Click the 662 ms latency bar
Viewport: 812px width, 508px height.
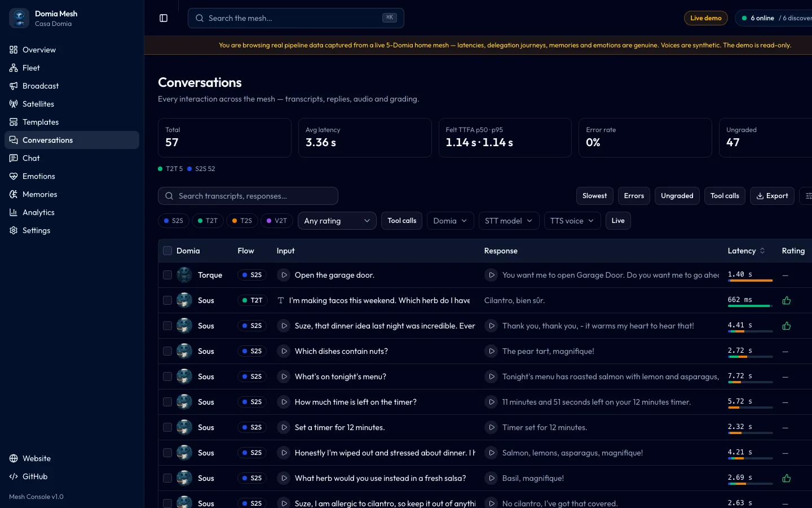750,305
